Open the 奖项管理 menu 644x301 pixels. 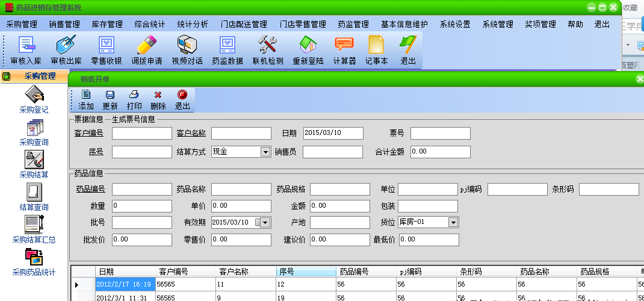(540, 24)
